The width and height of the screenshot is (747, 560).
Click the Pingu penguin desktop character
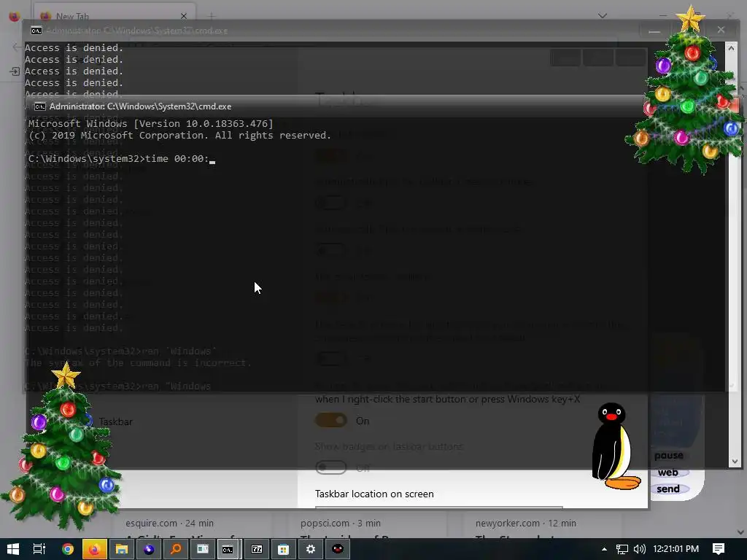tap(614, 446)
